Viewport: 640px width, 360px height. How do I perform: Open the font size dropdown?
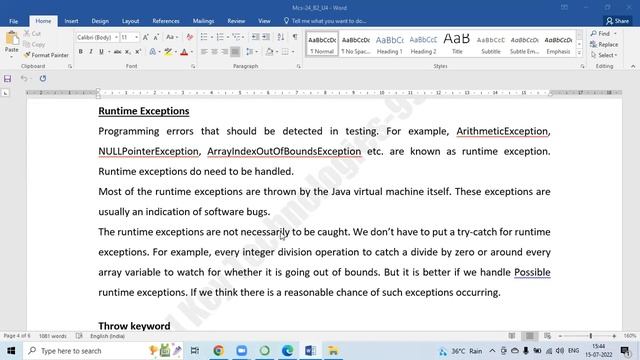pos(136,38)
